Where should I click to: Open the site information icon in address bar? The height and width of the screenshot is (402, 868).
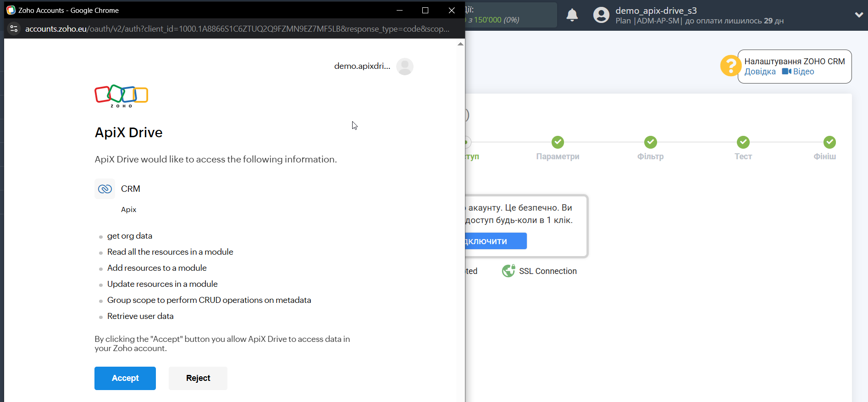[14, 28]
